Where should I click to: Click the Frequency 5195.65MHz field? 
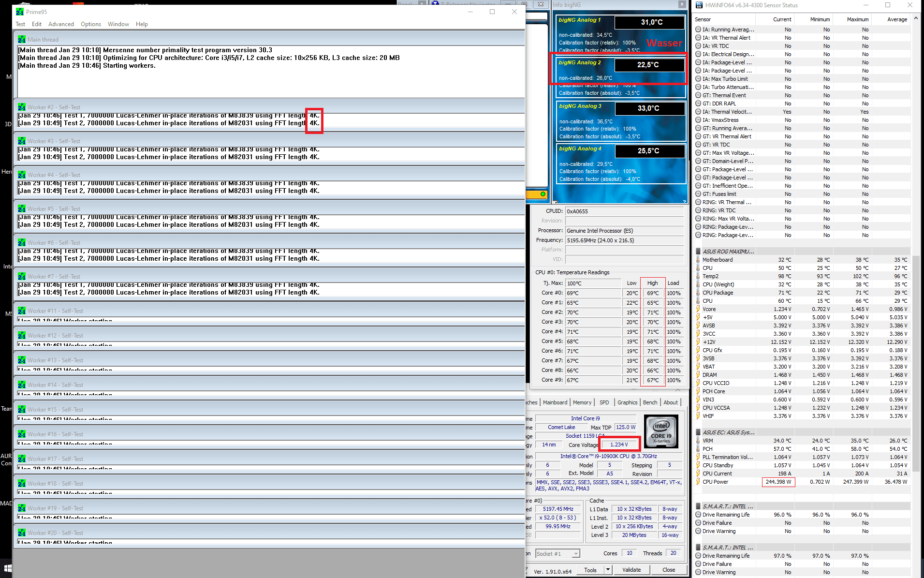(x=625, y=240)
